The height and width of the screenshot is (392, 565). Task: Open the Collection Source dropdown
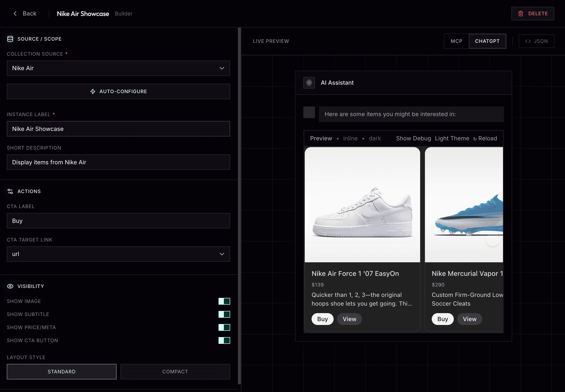118,68
